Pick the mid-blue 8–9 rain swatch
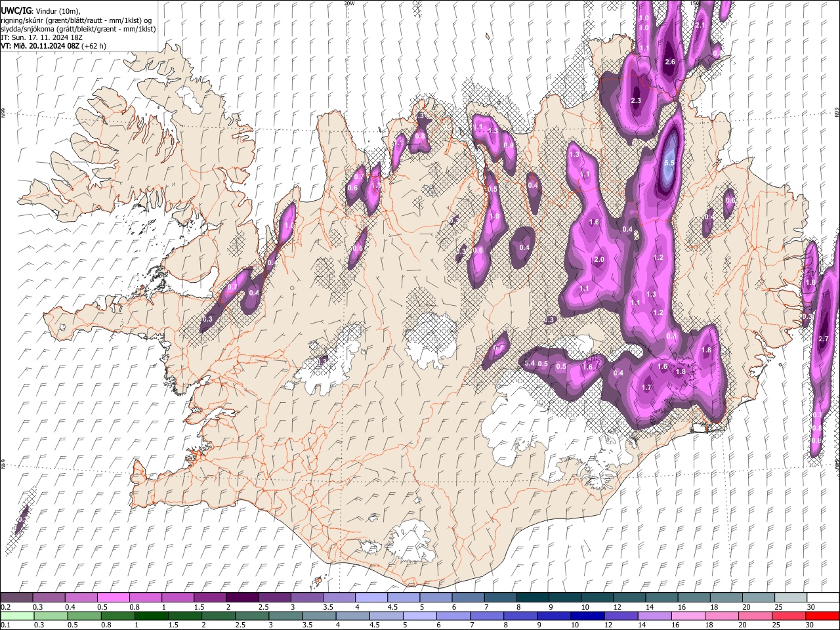The height and width of the screenshot is (630, 840). 520,616
